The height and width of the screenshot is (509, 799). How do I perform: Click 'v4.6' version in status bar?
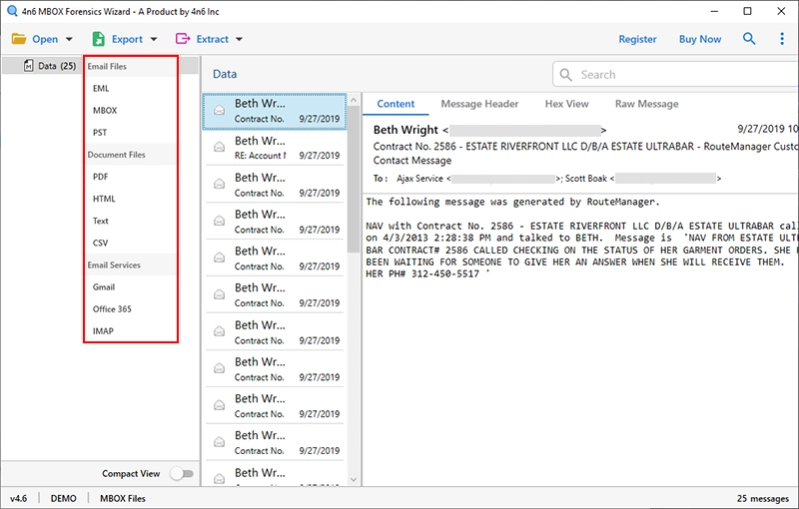click(18, 498)
